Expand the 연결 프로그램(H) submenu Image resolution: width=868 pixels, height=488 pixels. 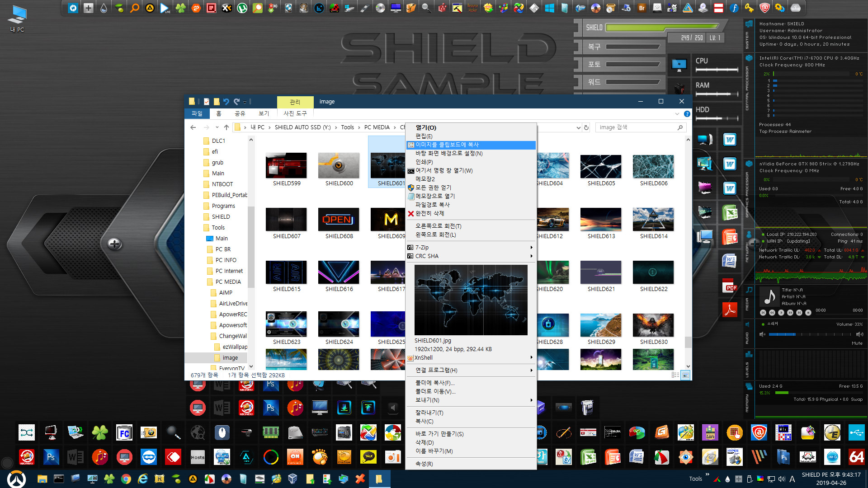[471, 371]
